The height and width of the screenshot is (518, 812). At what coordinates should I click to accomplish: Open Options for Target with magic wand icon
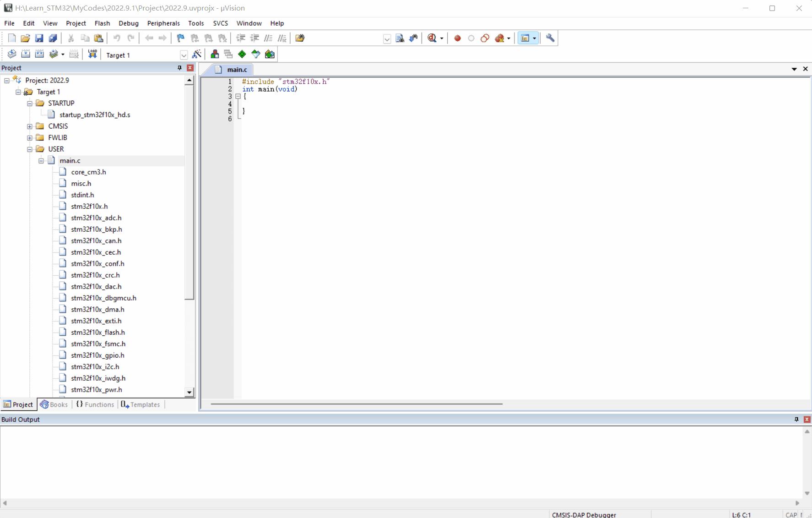pyautogui.click(x=196, y=54)
